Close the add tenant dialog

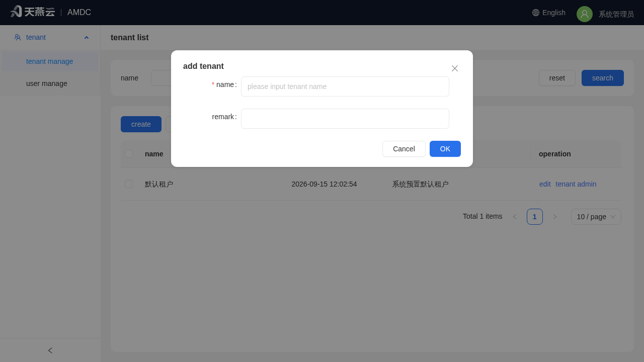pos(455,68)
